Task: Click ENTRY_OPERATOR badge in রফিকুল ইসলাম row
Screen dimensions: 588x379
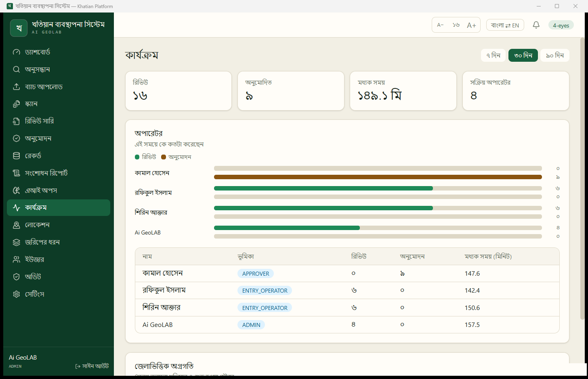Action: (265, 291)
